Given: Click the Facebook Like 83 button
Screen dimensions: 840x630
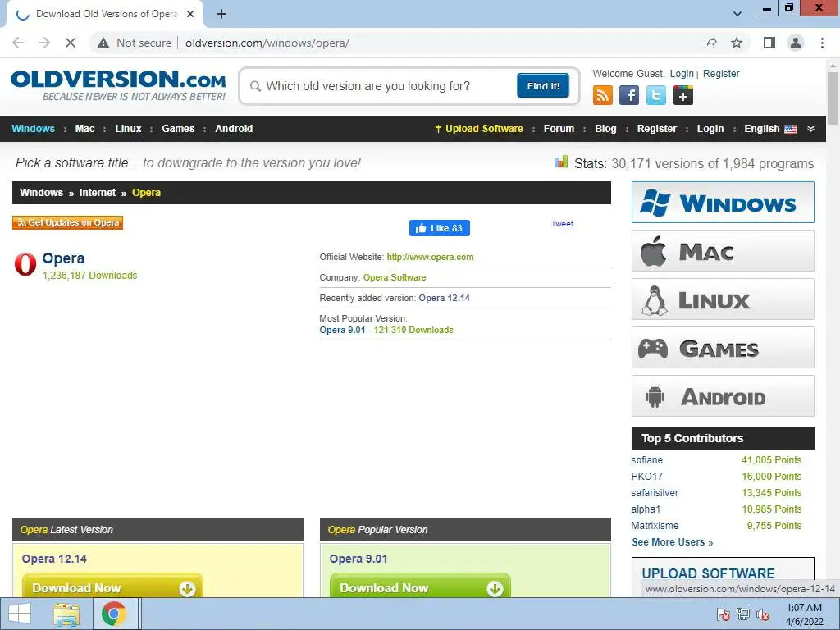Looking at the screenshot, I should pos(440,228).
